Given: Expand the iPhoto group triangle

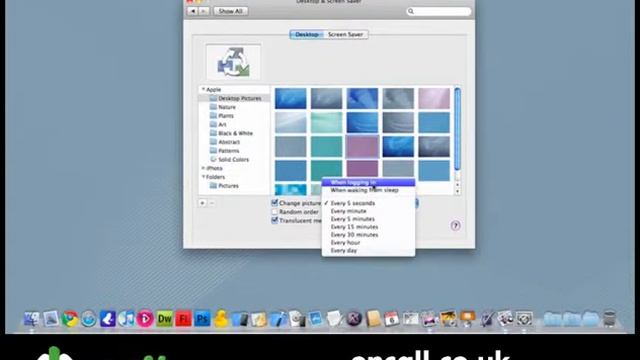Looking at the screenshot, I should 203,168.
